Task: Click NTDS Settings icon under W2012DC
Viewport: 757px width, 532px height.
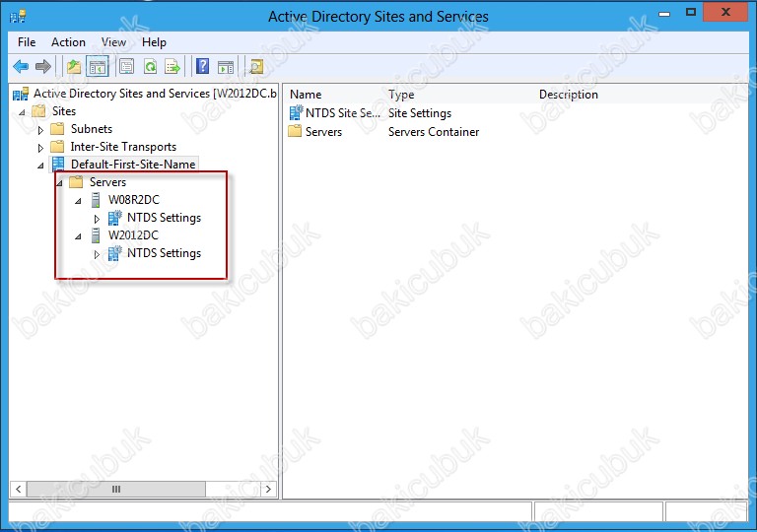Action: coord(115,253)
